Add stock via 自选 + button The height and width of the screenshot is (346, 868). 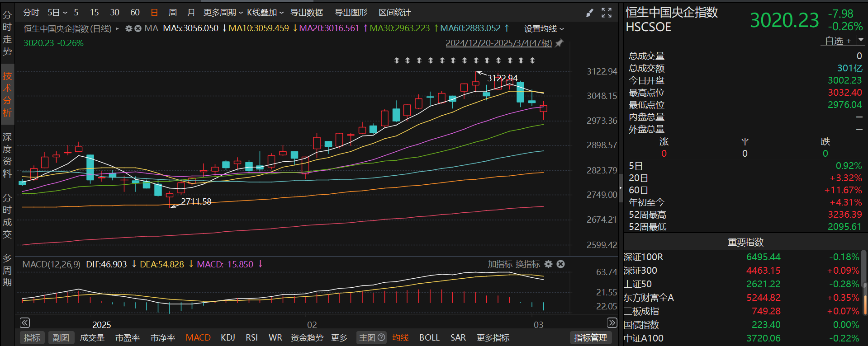[x=838, y=41]
